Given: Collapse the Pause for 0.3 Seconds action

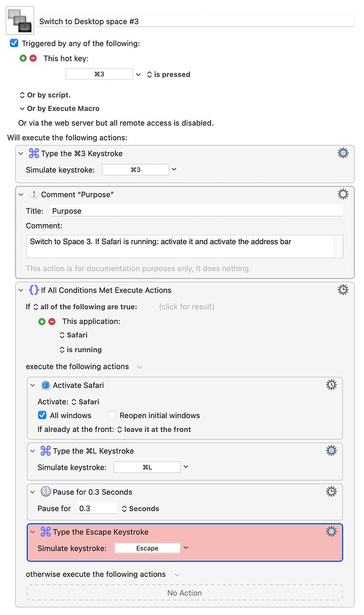Looking at the screenshot, I should click(x=33, y=492).
